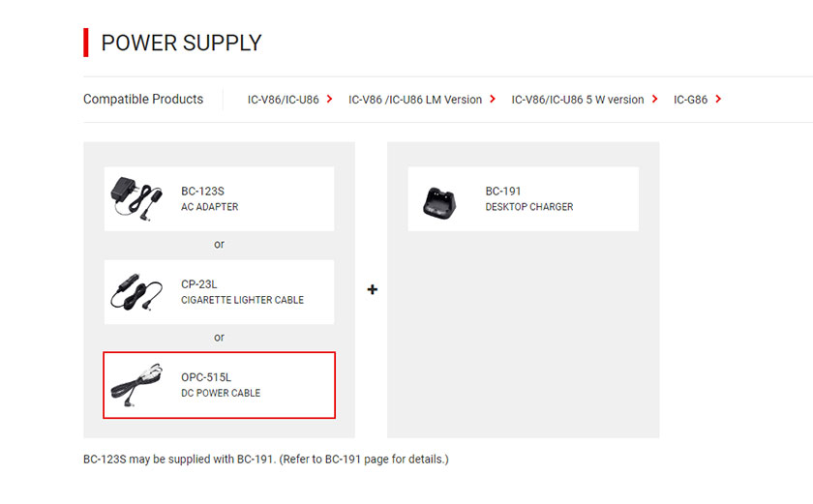This screenshot has width=813, height=504.
Task: Open the BC-123S AC adapter product image
Action: point(136,198)
